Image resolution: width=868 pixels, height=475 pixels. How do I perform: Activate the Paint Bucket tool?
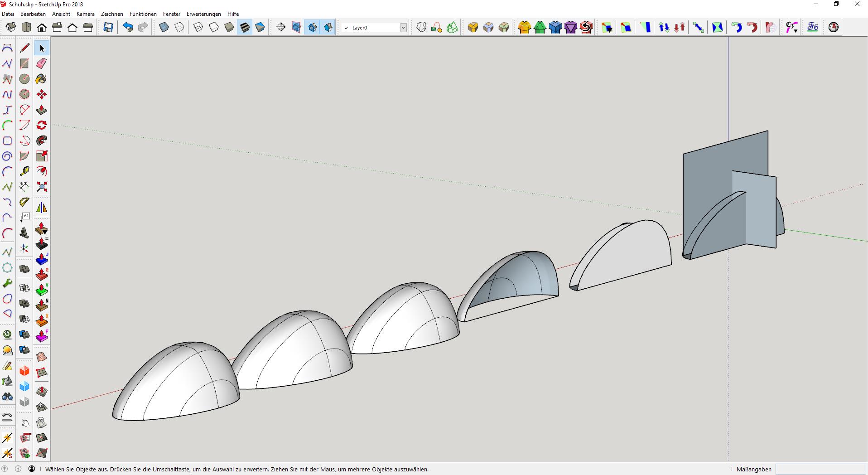pyautogui.click(x=41, y=79)
